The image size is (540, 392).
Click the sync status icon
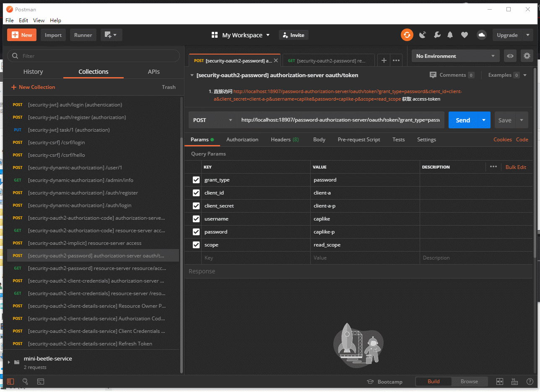click(407, 35)
